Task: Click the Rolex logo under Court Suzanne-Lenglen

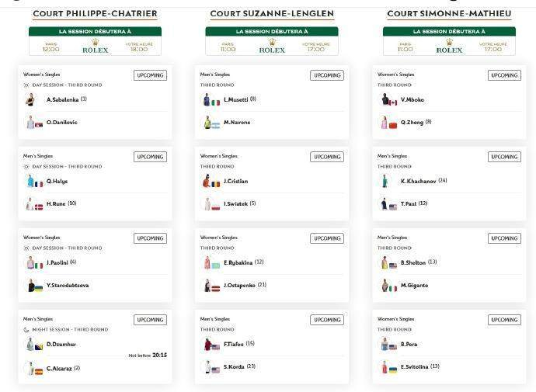Action: click(x=272, y=47)
